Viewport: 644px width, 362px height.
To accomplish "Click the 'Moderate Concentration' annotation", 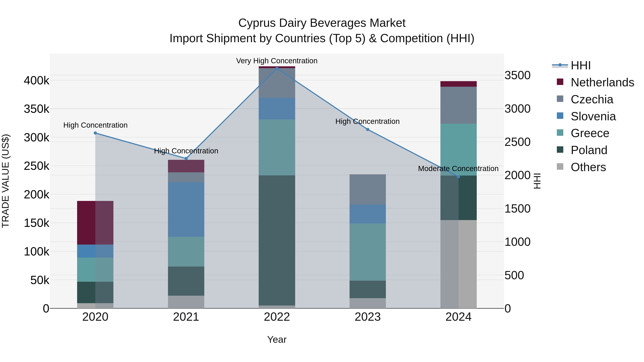I will tap(458, 169).
